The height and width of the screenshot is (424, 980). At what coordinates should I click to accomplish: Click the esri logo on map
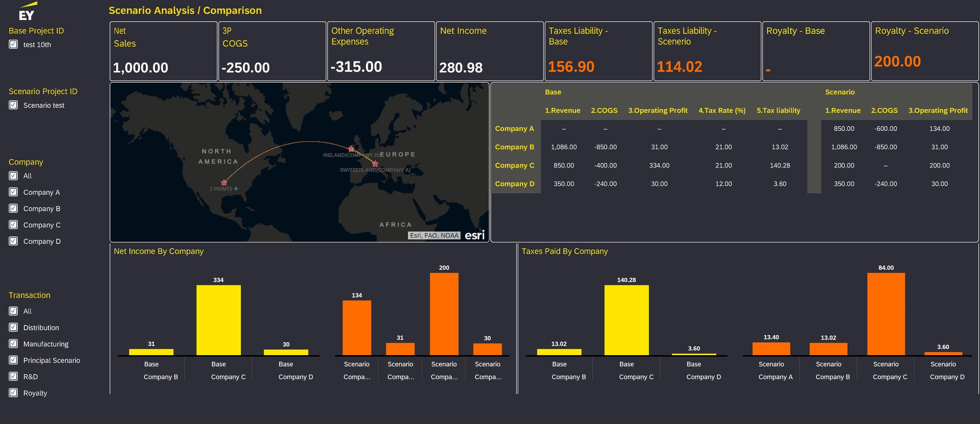474,235
